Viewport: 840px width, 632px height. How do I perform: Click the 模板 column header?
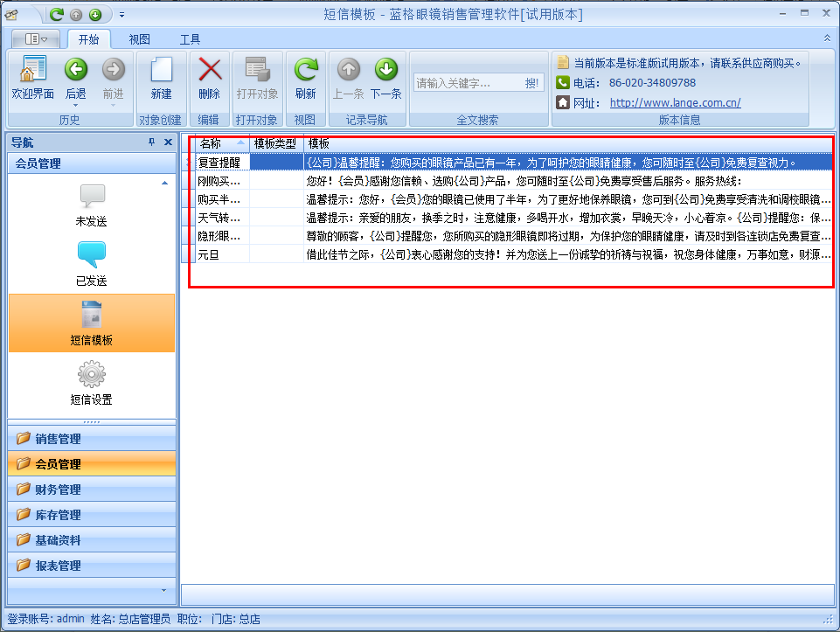(568, 143)
